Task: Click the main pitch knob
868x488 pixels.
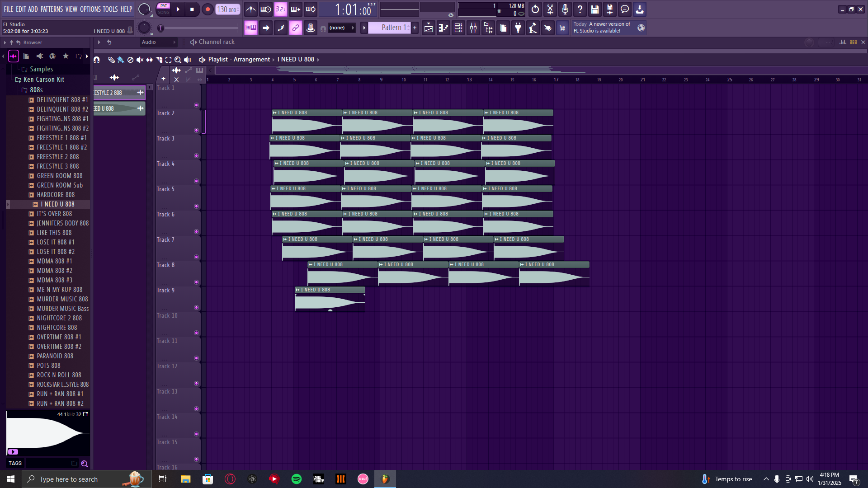Action: point(144,28)
